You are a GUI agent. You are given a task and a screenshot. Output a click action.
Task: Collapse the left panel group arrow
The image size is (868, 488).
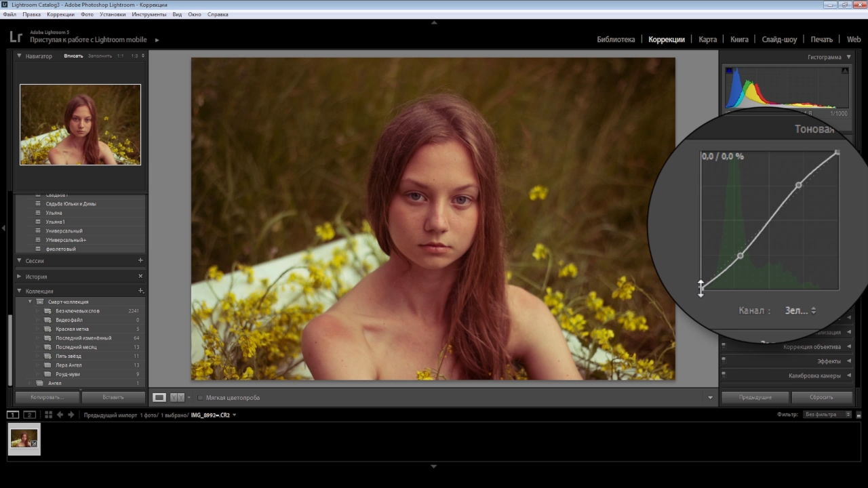3,228
